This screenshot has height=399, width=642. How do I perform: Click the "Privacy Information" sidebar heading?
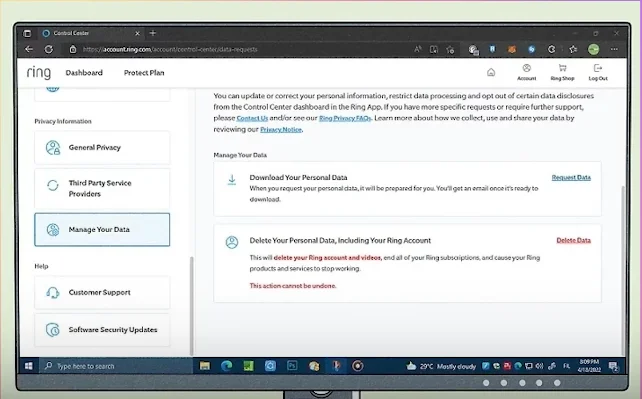point(63,121)
